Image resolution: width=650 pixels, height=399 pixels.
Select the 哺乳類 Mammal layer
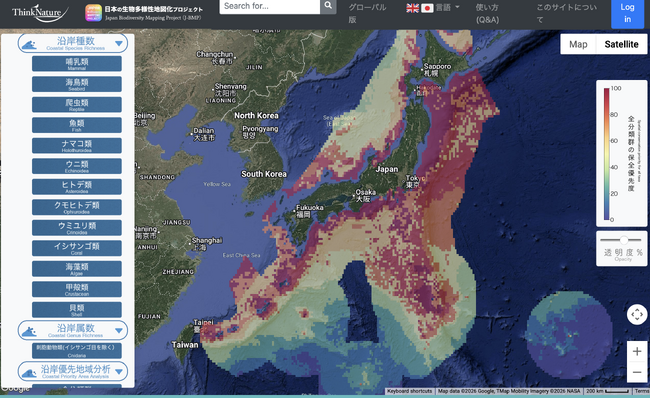click(77, 64)
